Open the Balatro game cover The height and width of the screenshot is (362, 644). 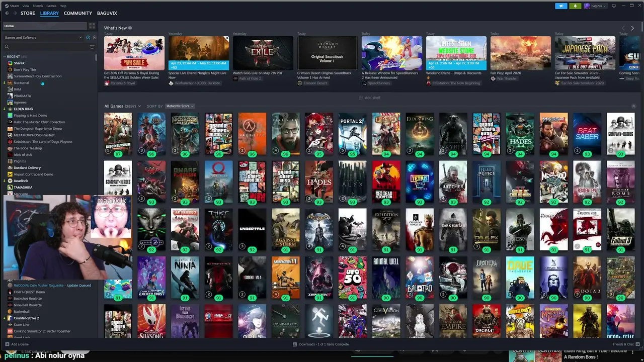tap(420, 278)
